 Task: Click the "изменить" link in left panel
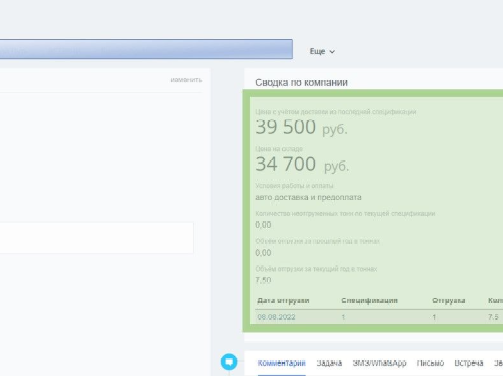coord(186,80)
